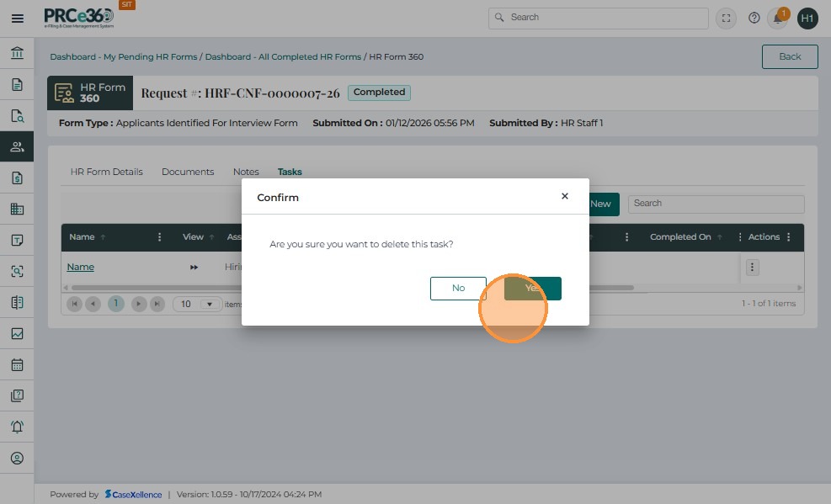Go to Dashboard - All Completed HR Forms breadcrumb
Viewport: 831px width, 504px height.
point(283,56)
